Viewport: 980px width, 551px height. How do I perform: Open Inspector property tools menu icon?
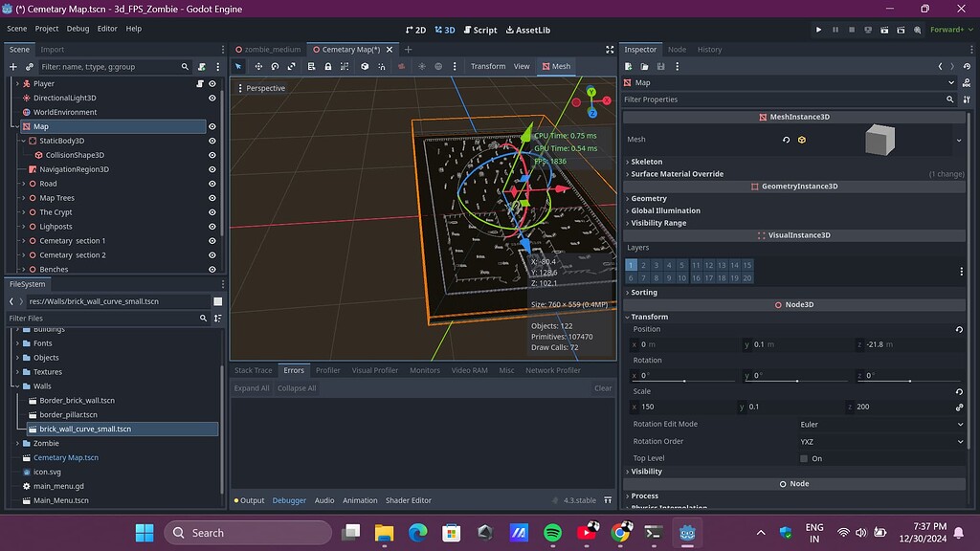(x=967, y=99)
